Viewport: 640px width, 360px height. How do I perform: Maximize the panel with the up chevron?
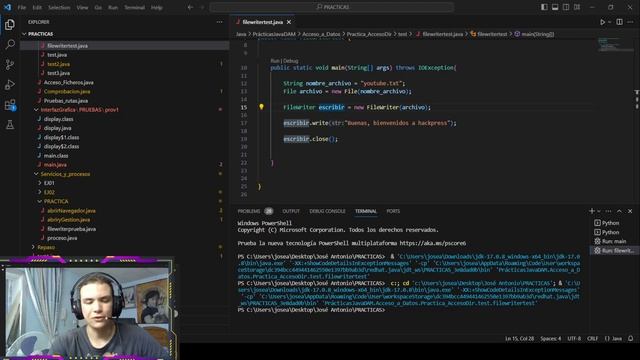pos(619,211)
